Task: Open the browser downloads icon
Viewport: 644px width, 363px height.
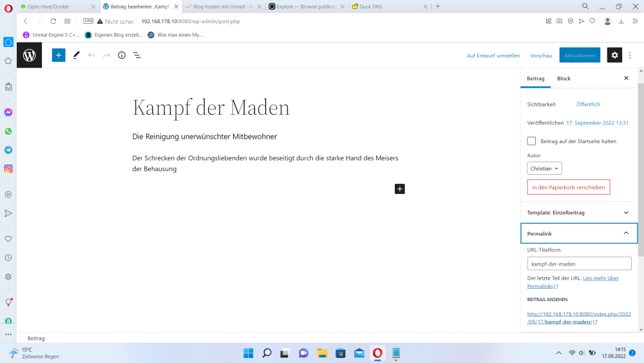Action: [x=621, y=21]
